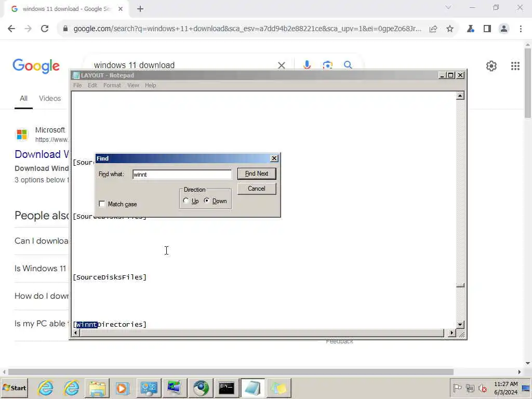This screenshot has height=399, width=532.
Task: Click the Chrome back arrow
Action: [11, 29]
